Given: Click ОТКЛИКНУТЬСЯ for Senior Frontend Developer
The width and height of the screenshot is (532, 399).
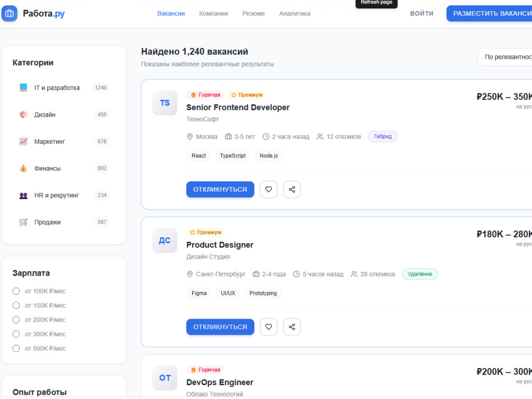Looking at the screenshot, I should click(x=220, y=189).
